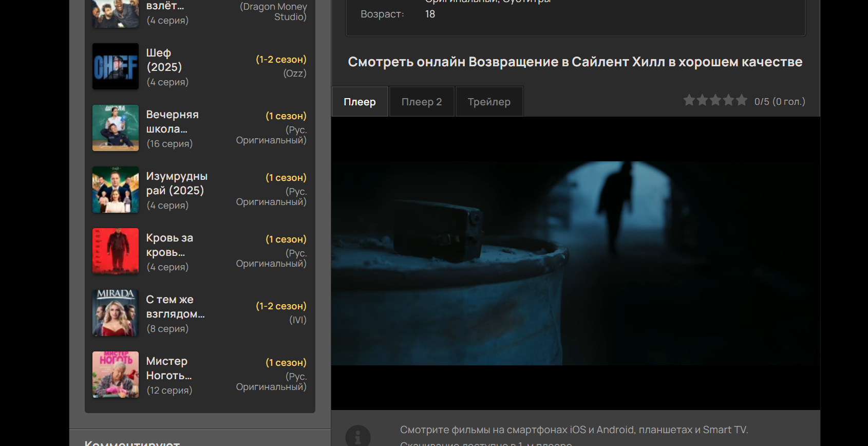Open the Изумрудный рай poster thumbnail
This screenshot has width=868, height=446.
click(116, 190)
